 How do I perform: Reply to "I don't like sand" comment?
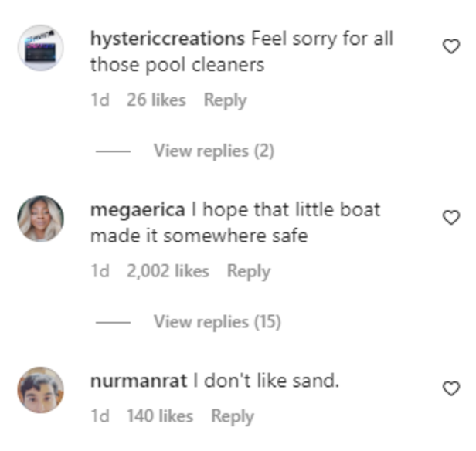point(232,416)
